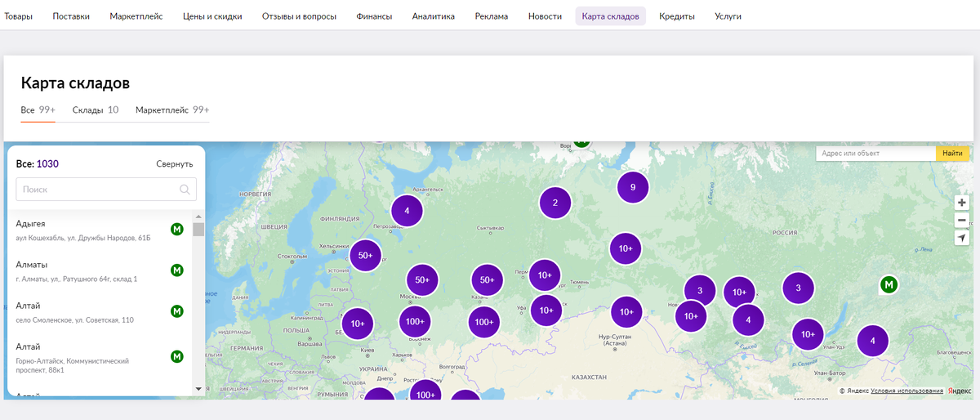This screenshot has height=420, width=980.
Task: Select the Адыгея warehouse row
Action: pos(100,230)
